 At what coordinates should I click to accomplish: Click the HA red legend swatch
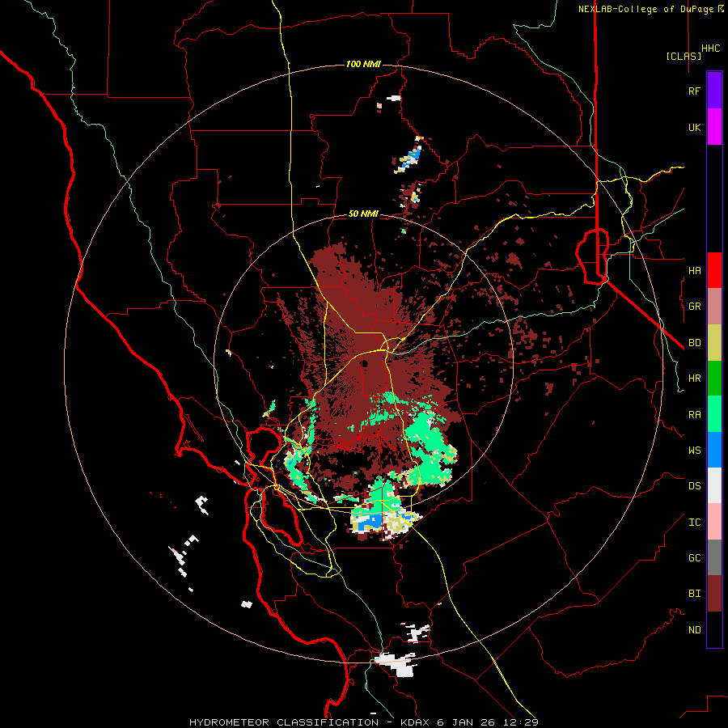click(x=714, y=270)
